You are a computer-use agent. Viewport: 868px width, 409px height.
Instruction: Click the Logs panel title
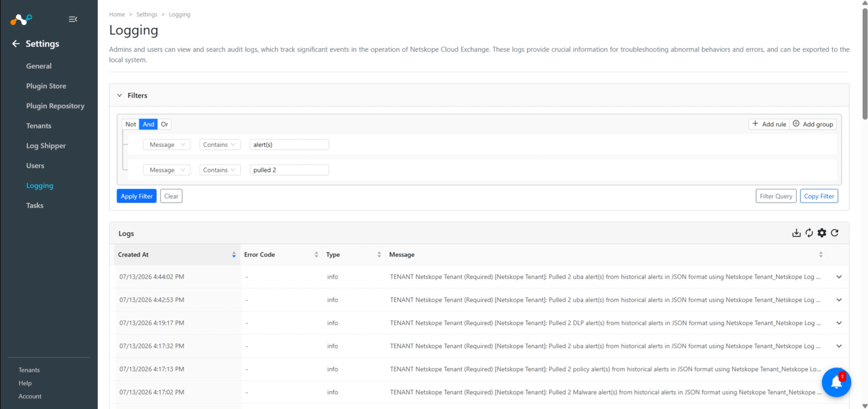[x=126, y=234]
